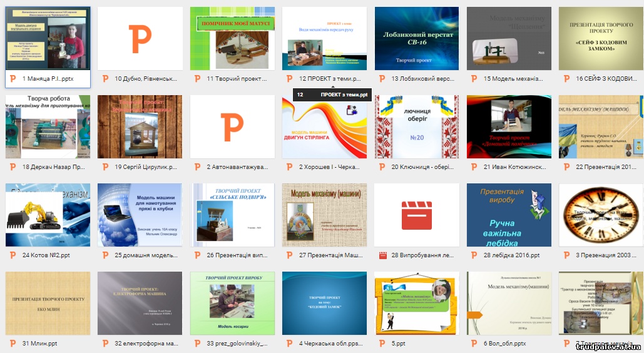Click PowerPoint icon beside 6 Вол_обл.pptx
The image size is (644, 353).
474,344
